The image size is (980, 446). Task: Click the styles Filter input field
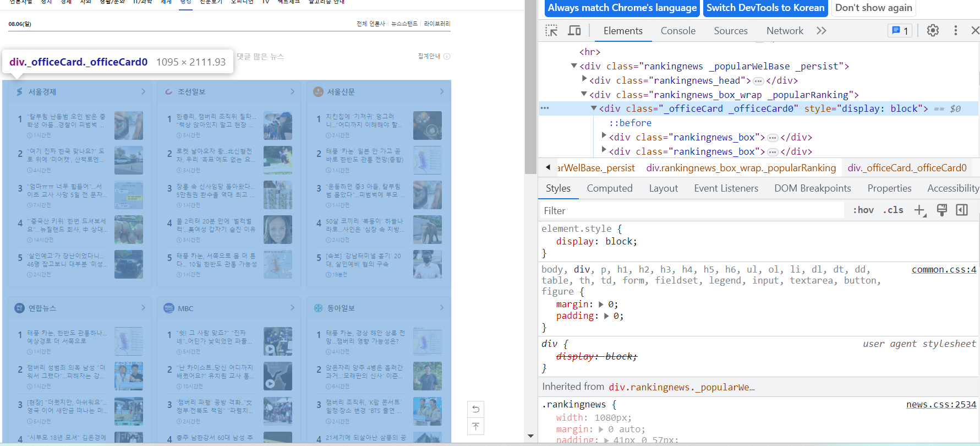point(692,210)
